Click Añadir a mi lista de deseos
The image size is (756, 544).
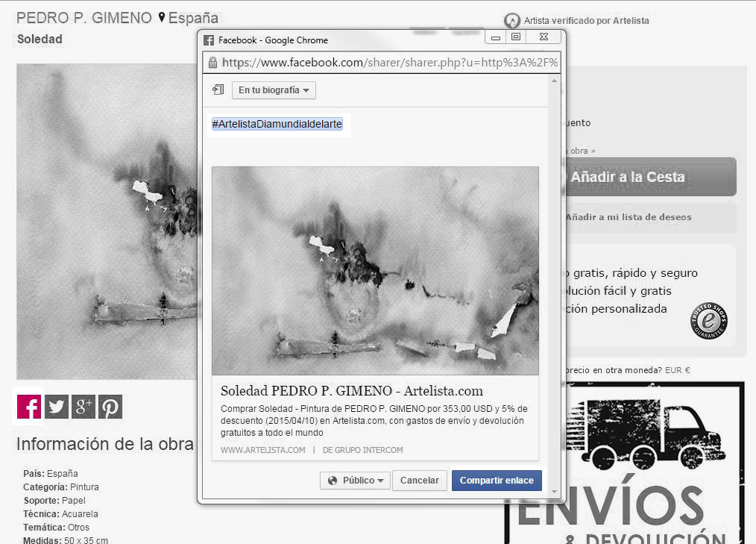pyautogui.click(x=628, y=217)
